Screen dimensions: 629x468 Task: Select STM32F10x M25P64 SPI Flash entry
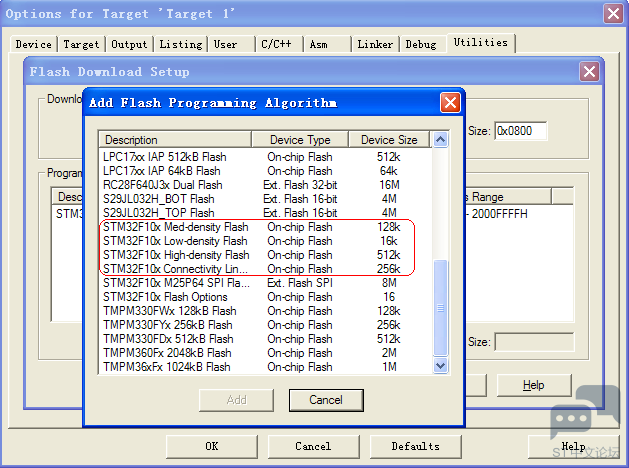click(265, 283)
